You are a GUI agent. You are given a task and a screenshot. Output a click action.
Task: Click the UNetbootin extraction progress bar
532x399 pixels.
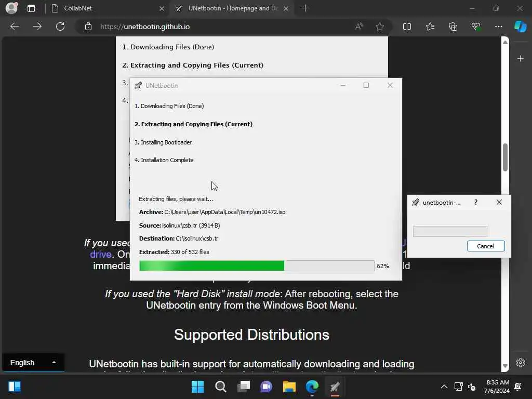pyautogui.click(x=257, y=265)
